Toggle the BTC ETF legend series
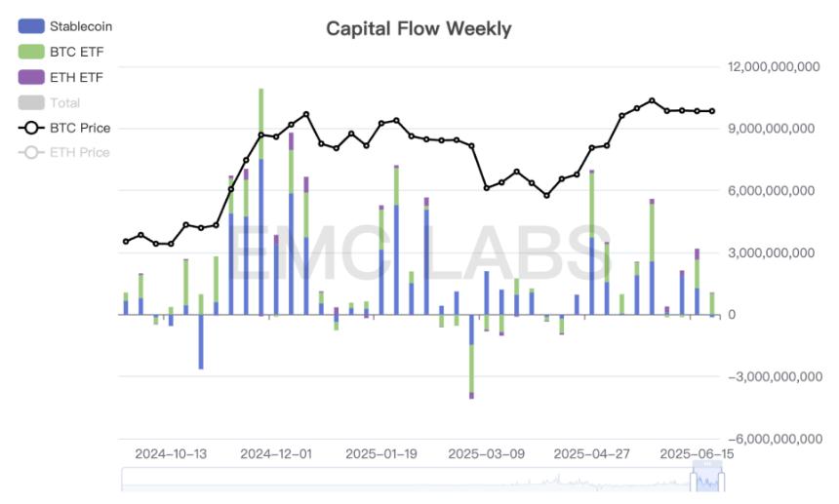The width and height of the screenshot is (839, 504). [60, 52]
